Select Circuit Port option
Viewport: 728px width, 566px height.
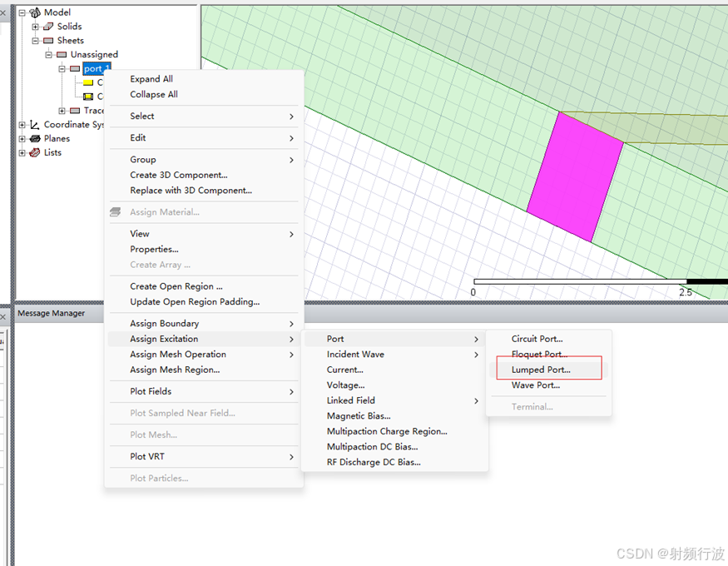tap(549, 339)
